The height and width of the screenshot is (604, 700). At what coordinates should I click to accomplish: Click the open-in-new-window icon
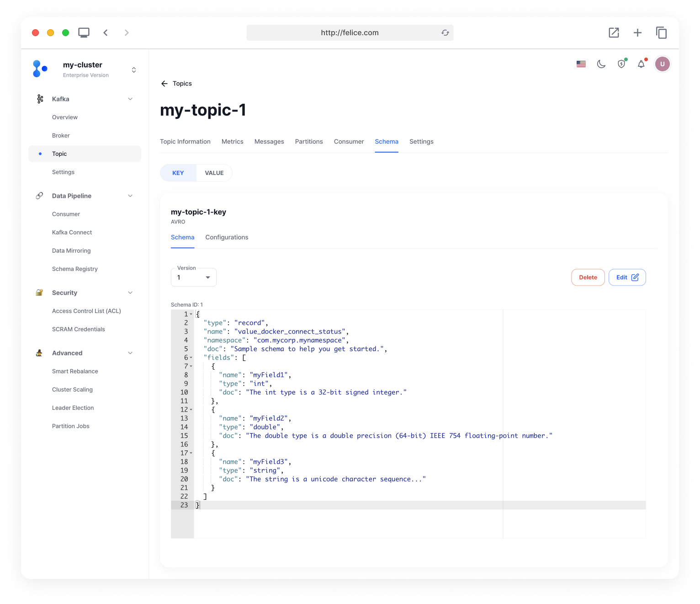tap(614, 33)
